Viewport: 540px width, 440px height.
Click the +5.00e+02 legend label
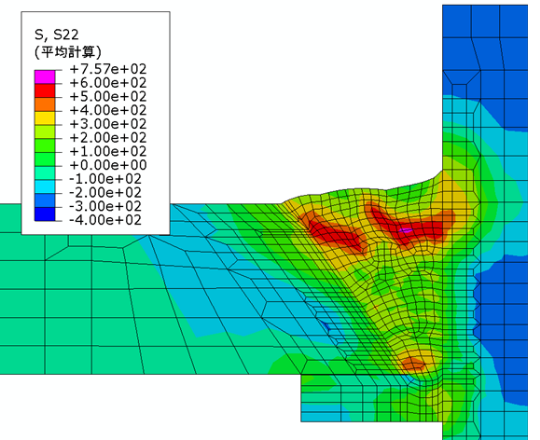tap(108, 97)
